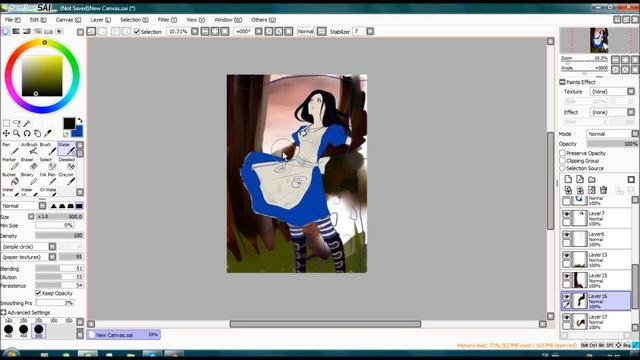Choose the Select pen tool
The height and width of the screenshot is (360, 640).
(x=48, y=164)
